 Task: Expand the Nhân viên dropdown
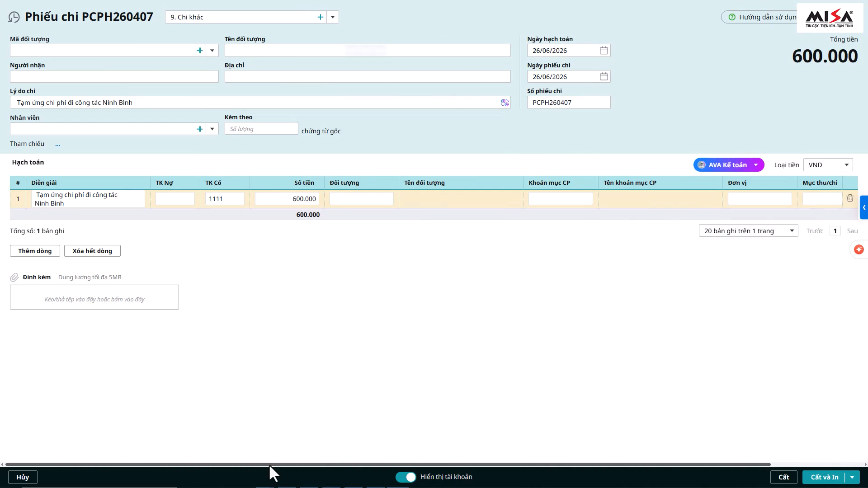tap(212, 129)
